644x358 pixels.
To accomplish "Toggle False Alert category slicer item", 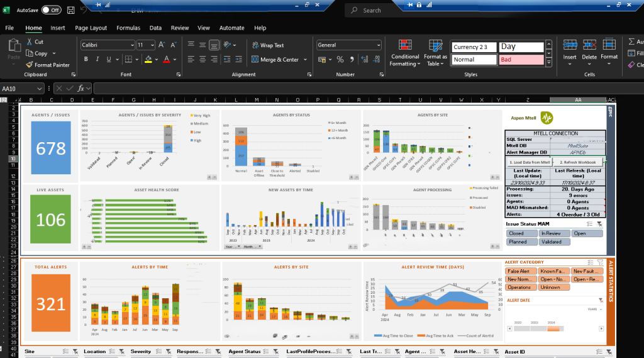I will 520,271.
